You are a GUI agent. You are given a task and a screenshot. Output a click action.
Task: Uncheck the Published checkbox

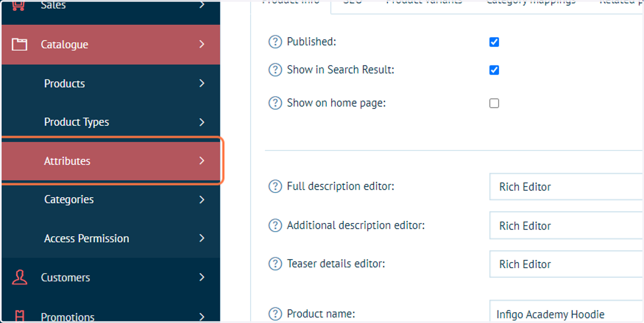click(494, 42)
